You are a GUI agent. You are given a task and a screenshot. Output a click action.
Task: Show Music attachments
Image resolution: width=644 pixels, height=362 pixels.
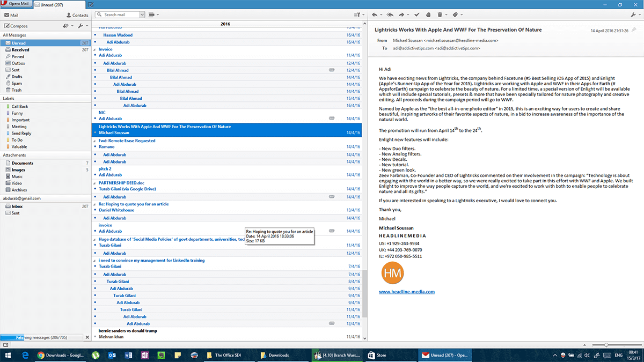[46, 176]
